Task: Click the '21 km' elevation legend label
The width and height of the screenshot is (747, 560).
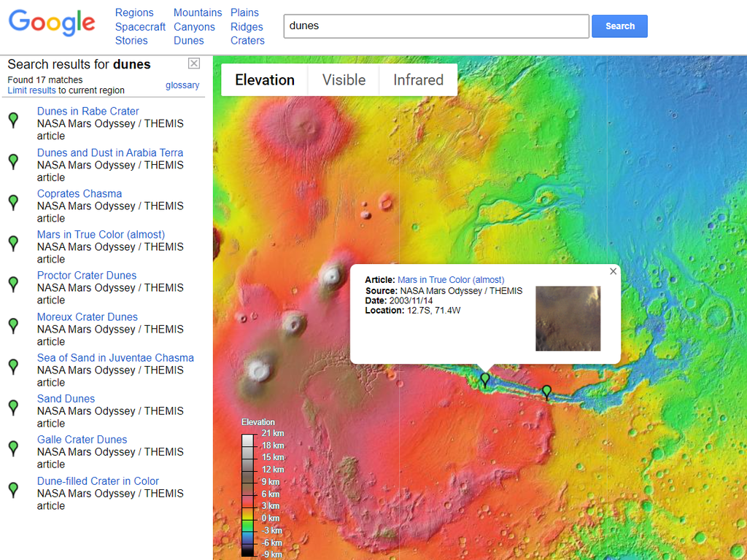Action: [273, 433]
